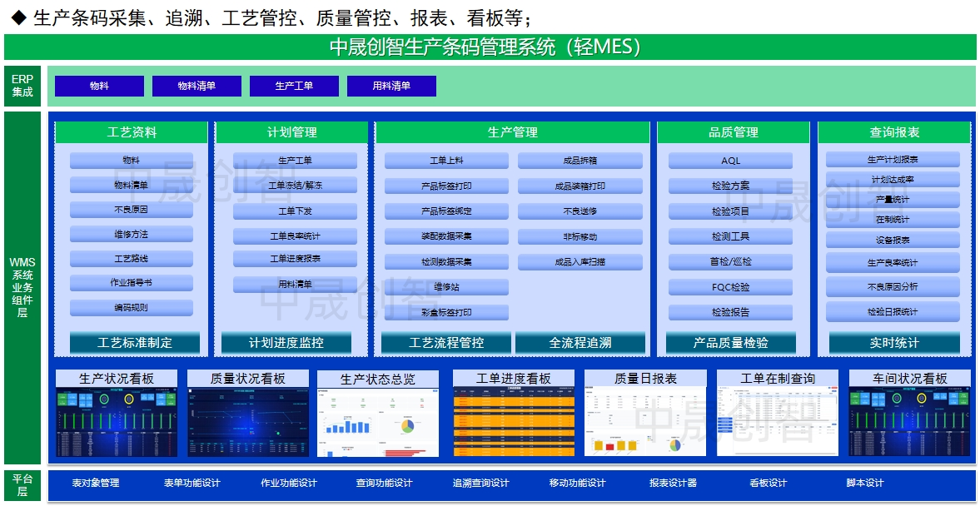This screenshot has width=980, height=506.
Task: Click 脚本设计 in 平台层
Action: [865, 483]
